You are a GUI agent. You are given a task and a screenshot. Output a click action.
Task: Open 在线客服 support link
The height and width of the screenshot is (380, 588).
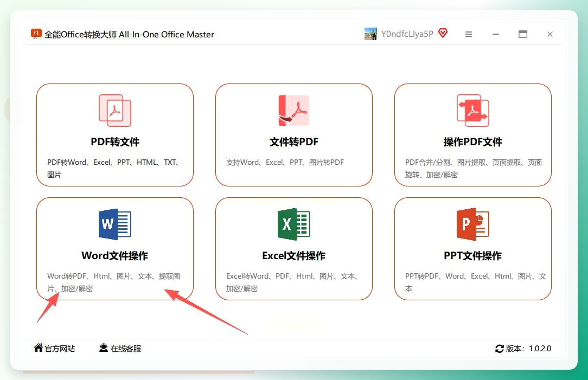pos(126,349)
